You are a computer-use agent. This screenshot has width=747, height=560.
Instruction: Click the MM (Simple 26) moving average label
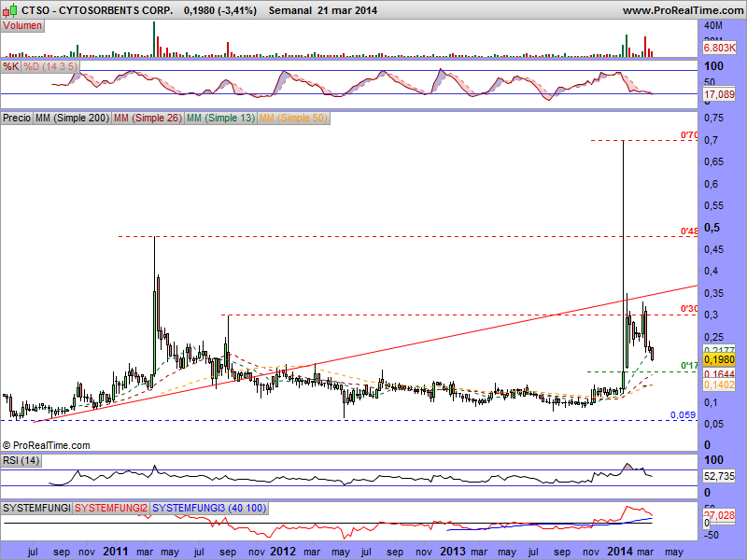tap(148, 118)
